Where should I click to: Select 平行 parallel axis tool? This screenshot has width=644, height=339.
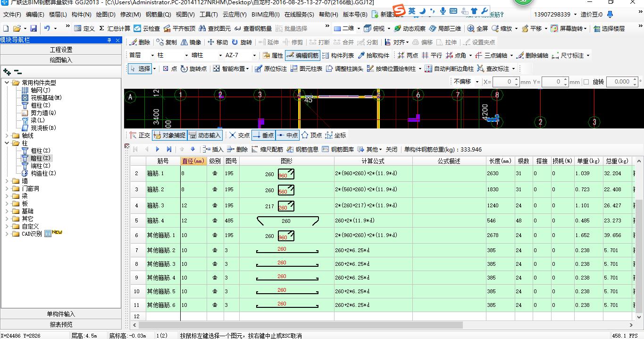click(x=432, y=55)
